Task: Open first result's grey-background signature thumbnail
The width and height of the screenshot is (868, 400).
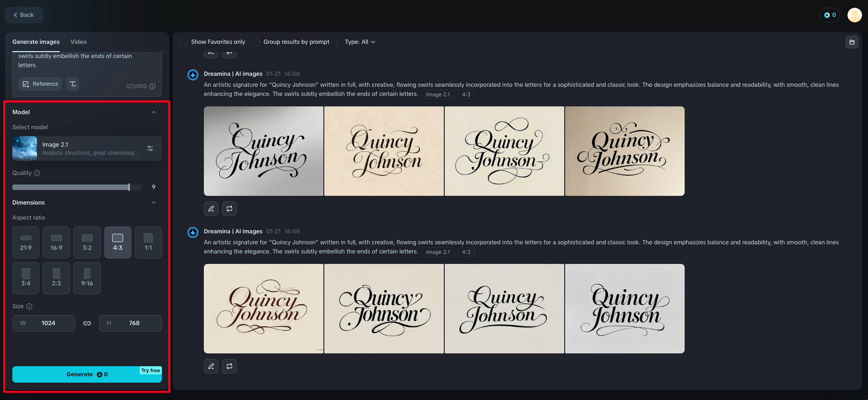Action: tap(264, 151)
